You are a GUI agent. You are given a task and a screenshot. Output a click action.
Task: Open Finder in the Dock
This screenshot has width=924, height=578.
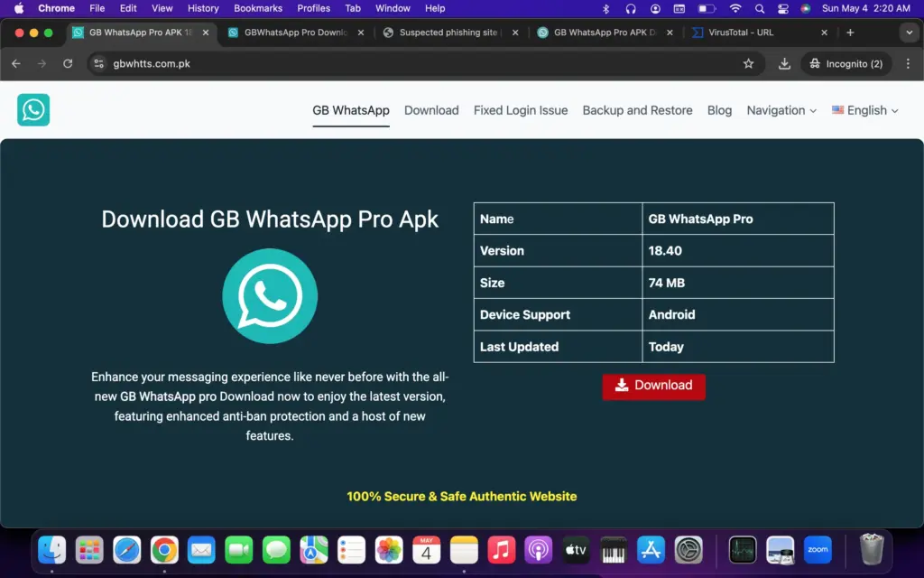51,550
